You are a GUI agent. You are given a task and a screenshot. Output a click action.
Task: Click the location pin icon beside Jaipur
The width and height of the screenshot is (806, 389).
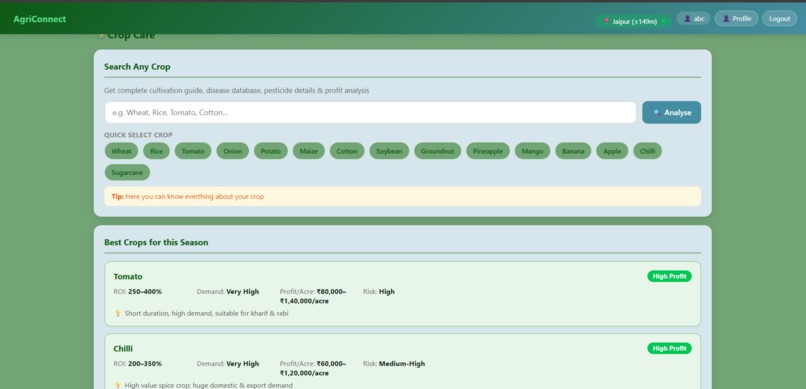pos(607,22)
